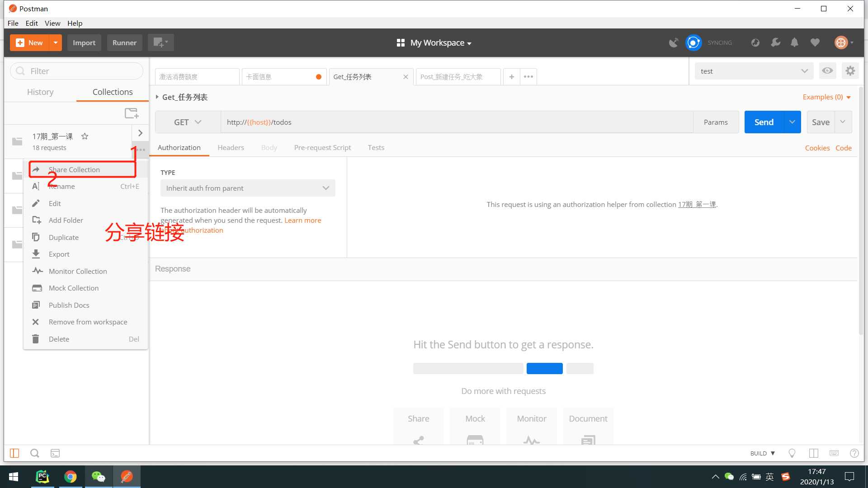Click the Send button
This screenshot has width=868, height=488.
(x=764, y=122)
